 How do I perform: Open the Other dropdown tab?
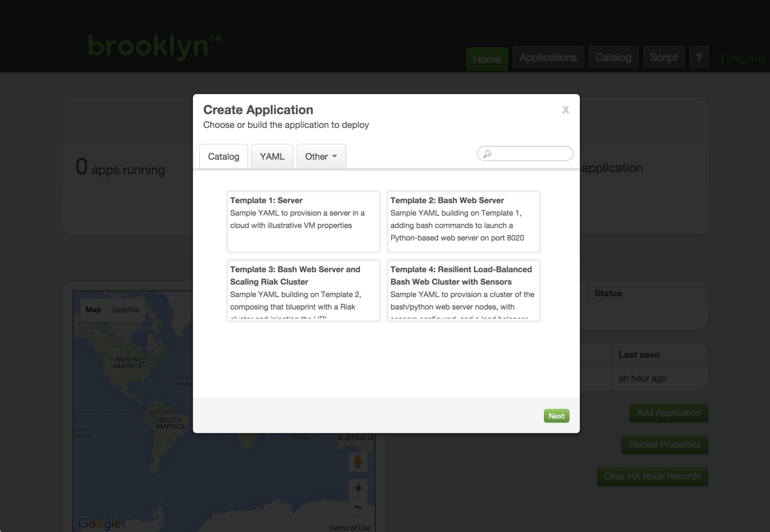coord(321,157)
